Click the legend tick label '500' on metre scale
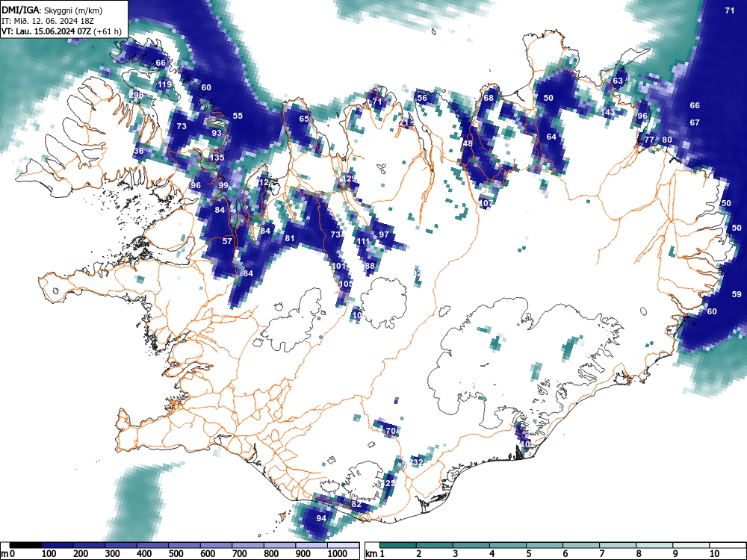747x560 pixels. click(176, 553)
